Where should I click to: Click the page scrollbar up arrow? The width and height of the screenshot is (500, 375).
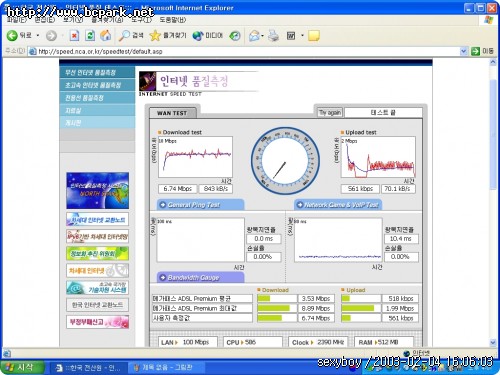[493, 62]
